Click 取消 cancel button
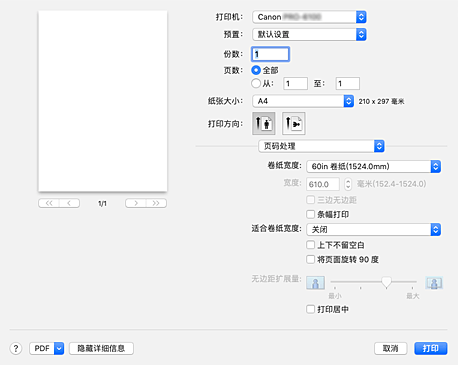 (390, 348)
